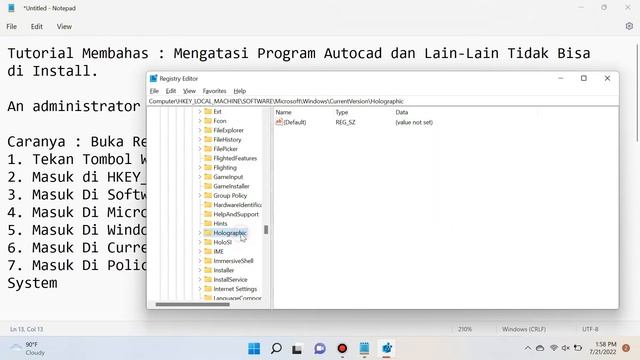Image resolution: width=640 pixels, height=360 pixels.
Task: Open taskbar Search
Action: 276,348
